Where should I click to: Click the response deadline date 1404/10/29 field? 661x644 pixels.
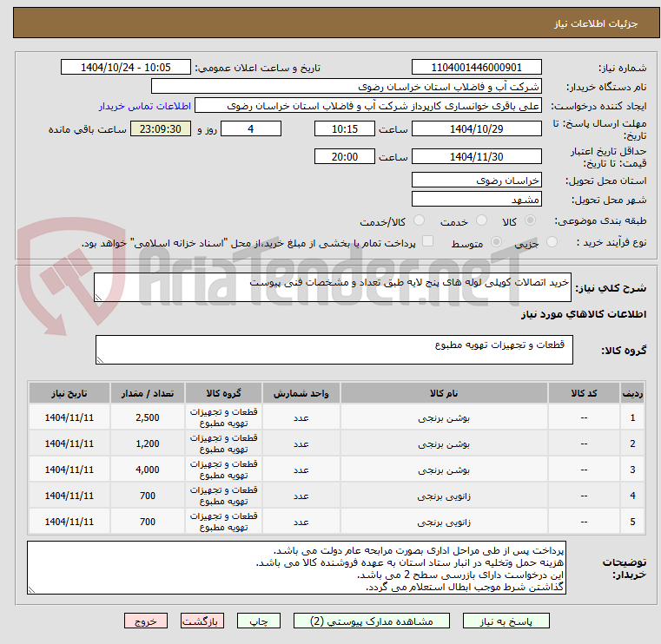[x=476, y=128]
